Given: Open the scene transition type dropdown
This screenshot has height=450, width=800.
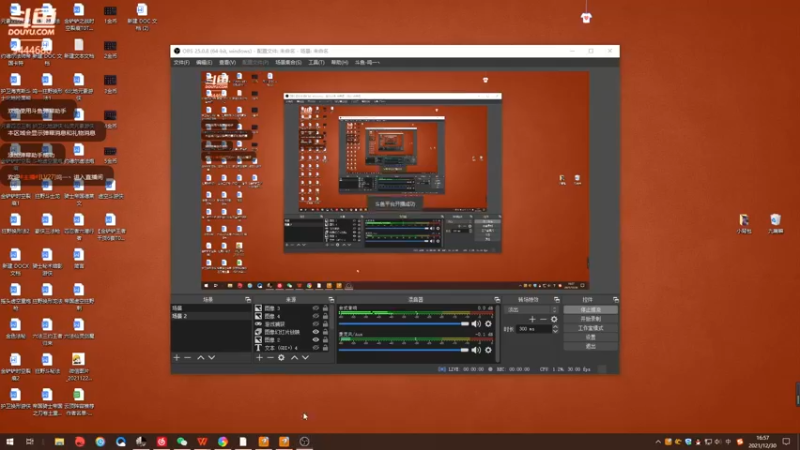Looking at the screenshot, I should 531,310.
